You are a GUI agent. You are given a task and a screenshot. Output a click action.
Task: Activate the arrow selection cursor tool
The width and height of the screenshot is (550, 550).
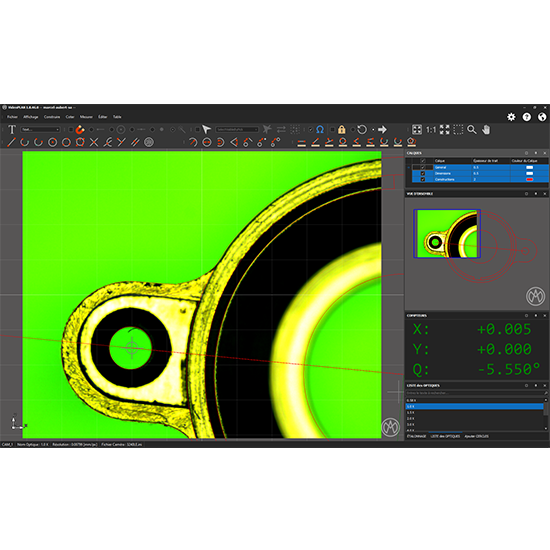(x=206, y=129)
